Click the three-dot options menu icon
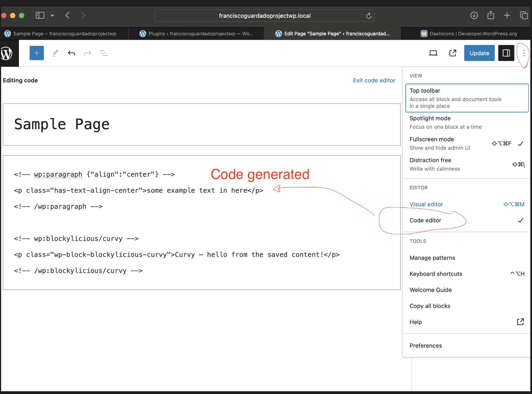The height and width of the screenshot is (394, 532). 523,53
